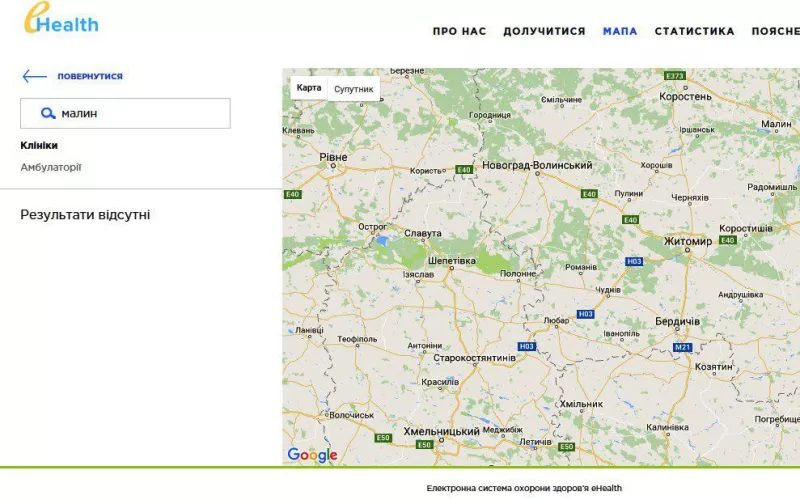Focus the search field containing 'малин'
Screen dimensions: 800x500
(x=140, y=114)
